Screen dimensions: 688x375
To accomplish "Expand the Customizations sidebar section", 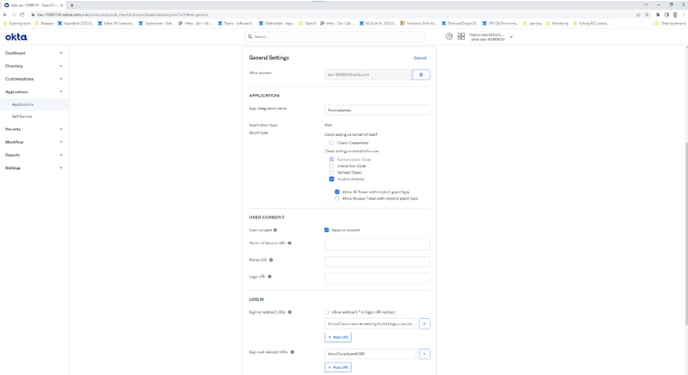I will (34, 79).
